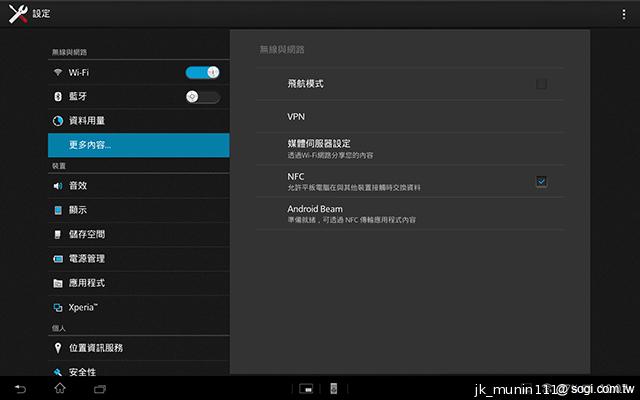
Task: Open 安全性 security settings
Action: click(x=138, y=369)
